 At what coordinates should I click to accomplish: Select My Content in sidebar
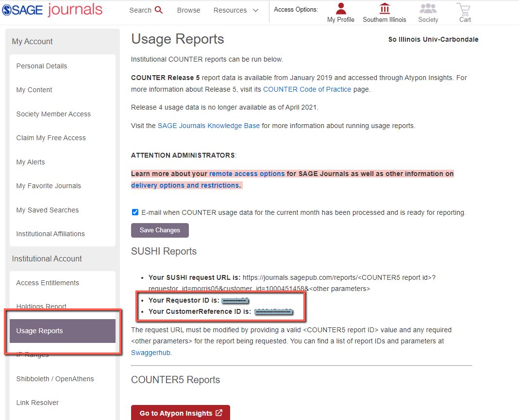34,90
